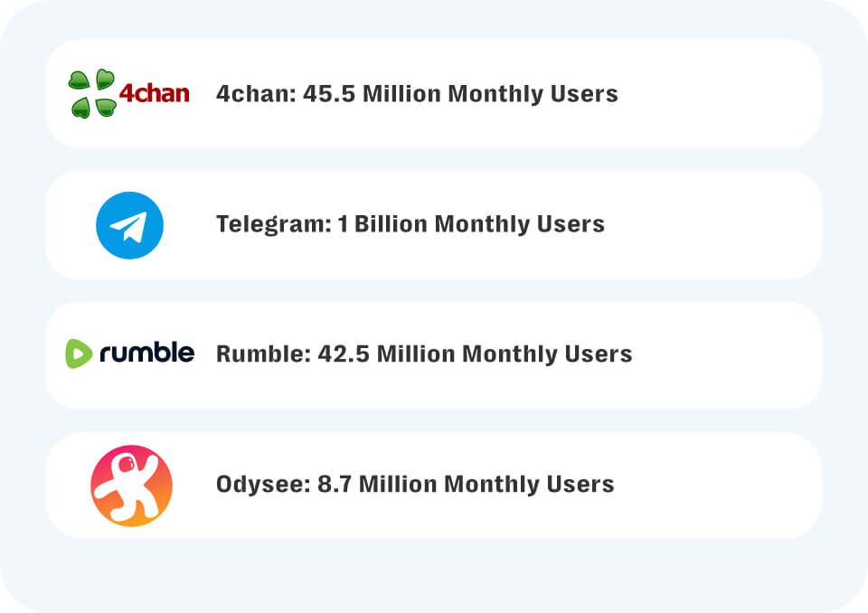Click the red "4chan" wordmark logo
Viewport: 868px width, 613px height.
[155, 92]
